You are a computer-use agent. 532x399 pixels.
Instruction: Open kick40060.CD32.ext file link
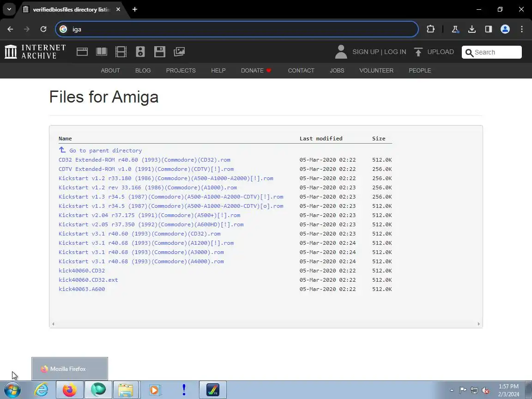pyautogui.click(x=88, y=280)
